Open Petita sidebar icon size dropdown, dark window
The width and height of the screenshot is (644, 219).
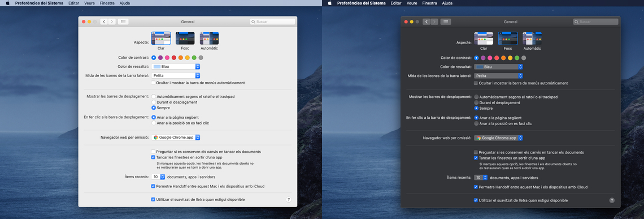click(498, 76)
